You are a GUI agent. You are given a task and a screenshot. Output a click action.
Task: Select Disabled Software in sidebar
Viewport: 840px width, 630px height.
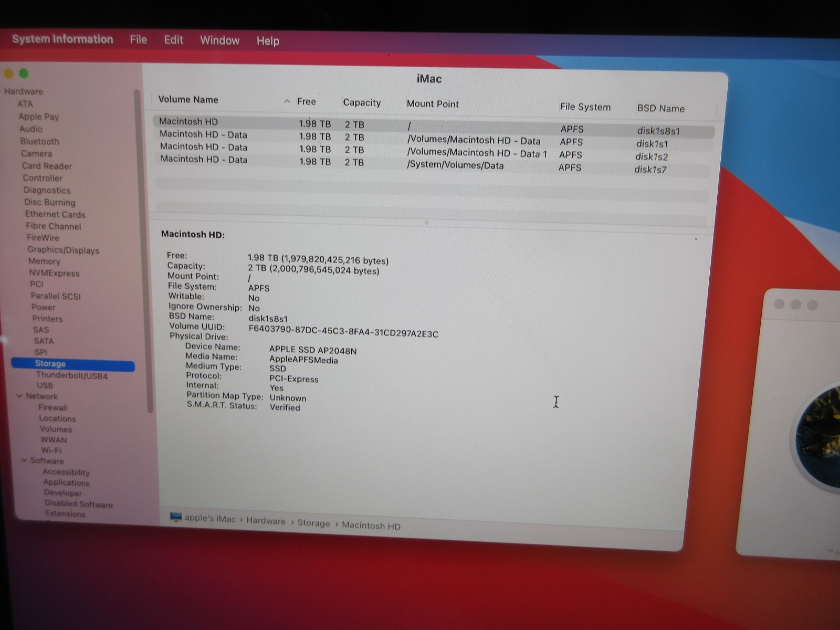pos(79,504)
